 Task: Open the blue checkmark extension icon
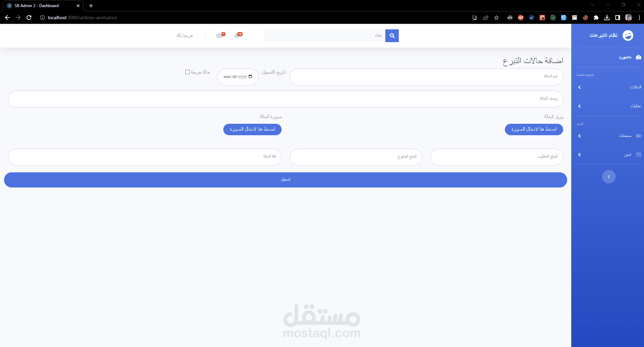532,18
